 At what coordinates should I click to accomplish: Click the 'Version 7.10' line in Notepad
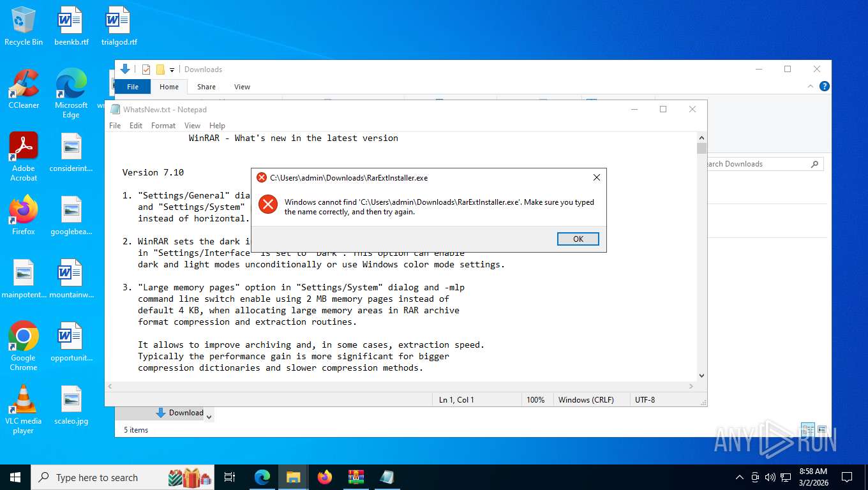coord(153,172)
